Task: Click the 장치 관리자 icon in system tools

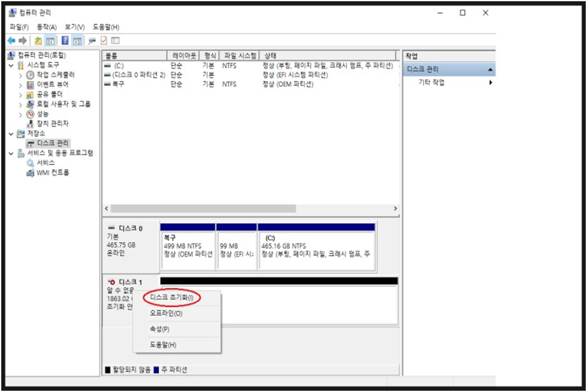Action: (31, 124)
